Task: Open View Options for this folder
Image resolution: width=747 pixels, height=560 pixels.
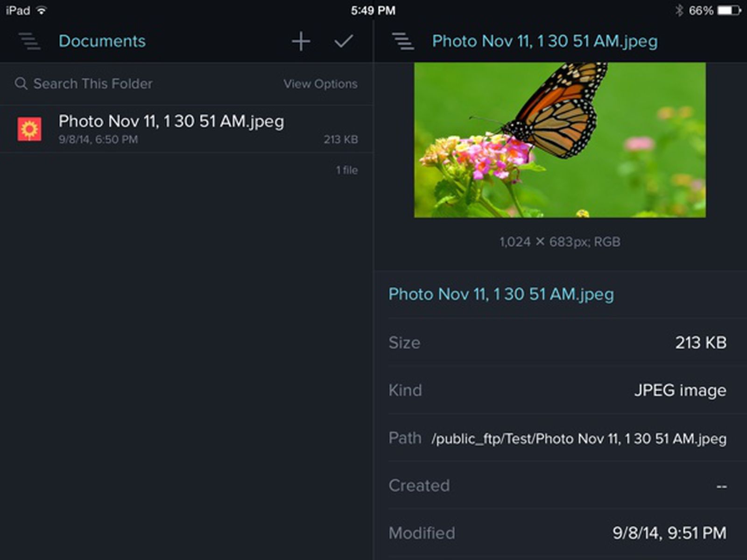Action: (x=320, y=84)
